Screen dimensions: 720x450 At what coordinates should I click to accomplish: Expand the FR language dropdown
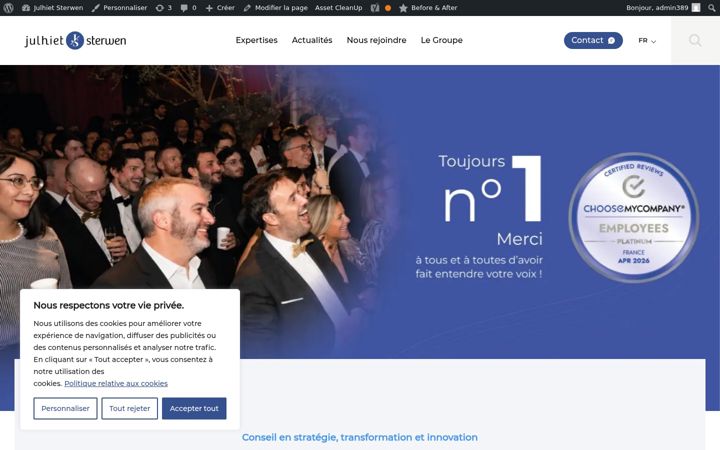point(647,40)
